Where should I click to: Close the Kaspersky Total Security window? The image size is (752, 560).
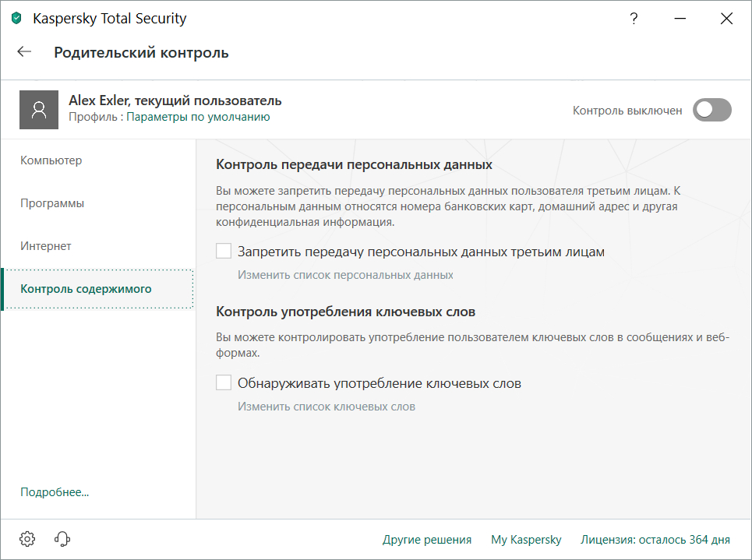tap(726, 19)
